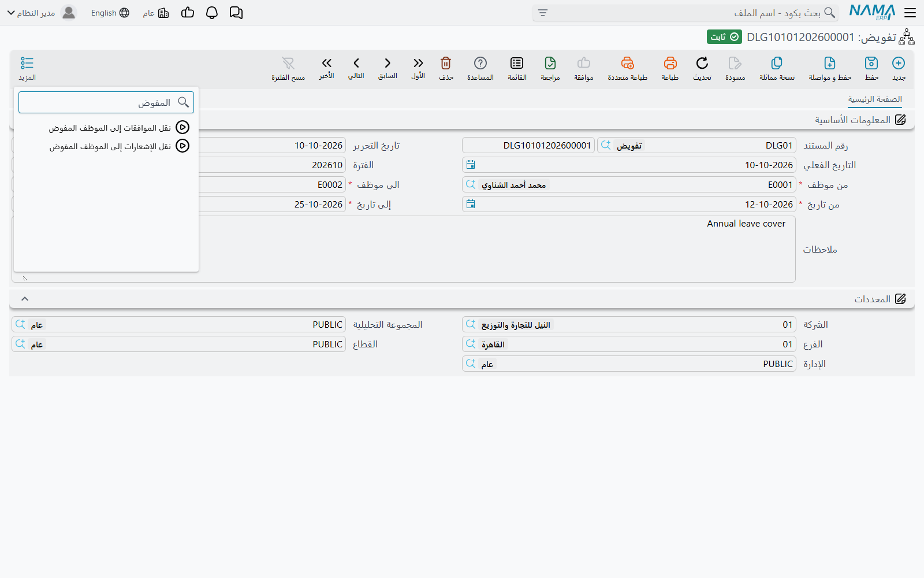The height and width of the screenshot is (578, 924).
Task: Click the تحديث (Refresh) icon
Action: click(702, 63)
